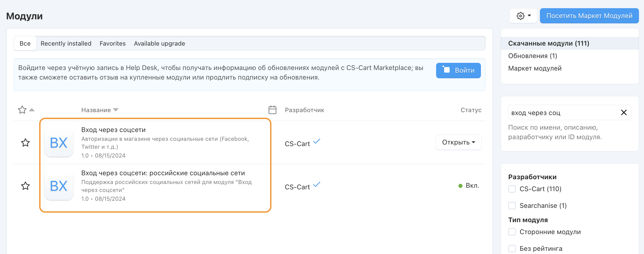This screenshot has height=254, width=644.
Task: Star the российские социальные сети module
Action: tap(25, 186)
